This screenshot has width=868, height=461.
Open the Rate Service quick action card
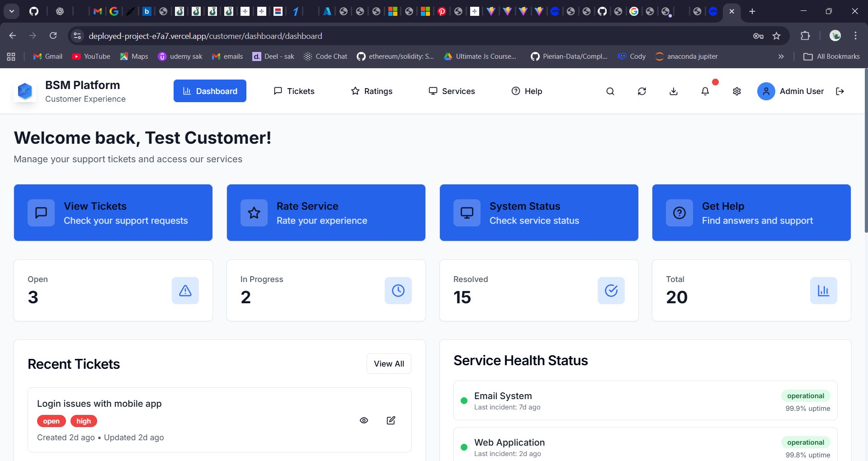click(326, 212)
